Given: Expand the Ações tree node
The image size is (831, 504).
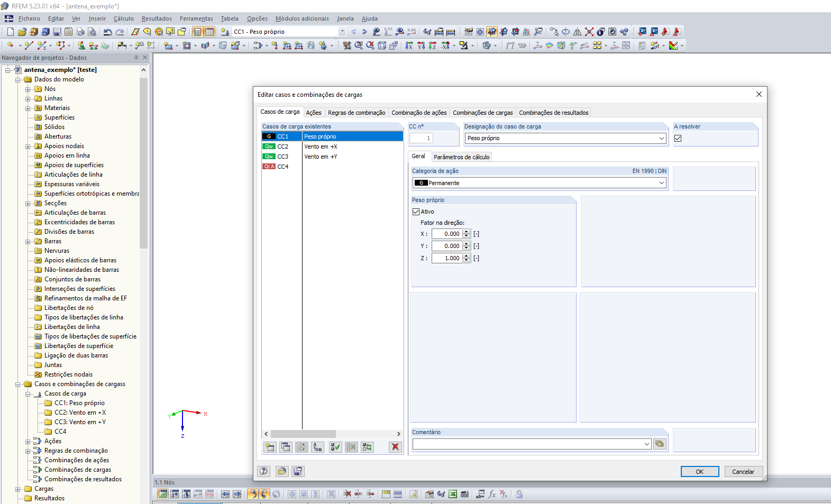Looking at the screenshot, I should pos(28,441).
